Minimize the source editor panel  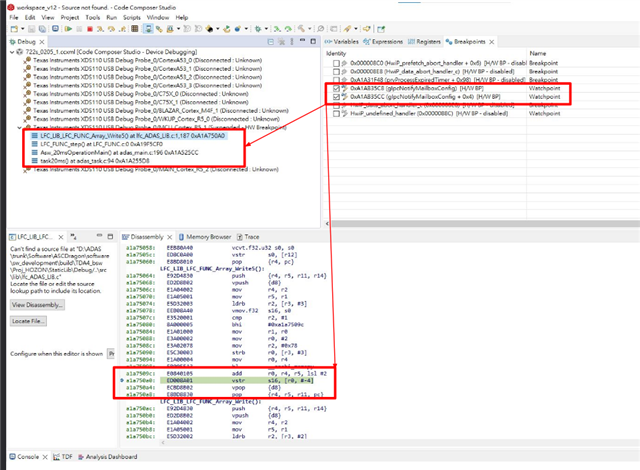[99, 236]
